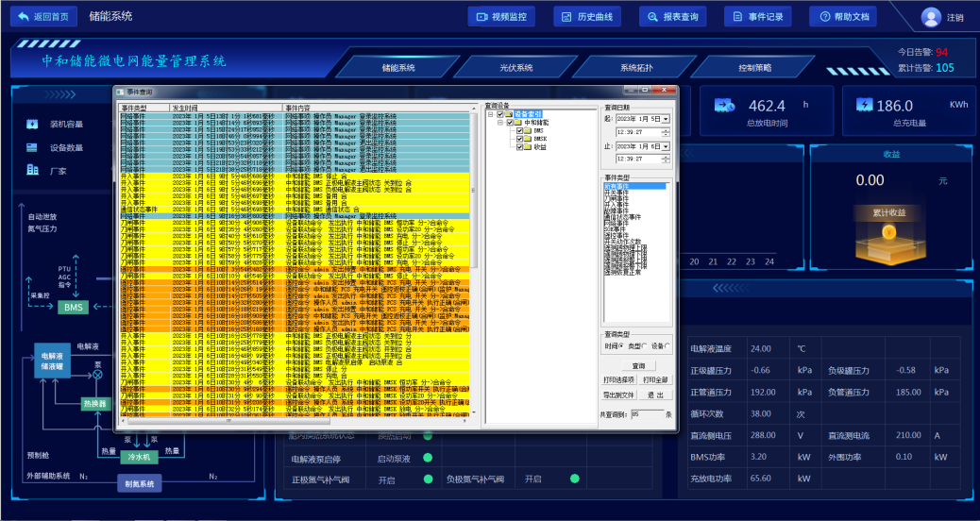This screenshot has width=980, height=521.
Task: Open 历史曲线 history curve view
Action: click(x=586, y=16)
